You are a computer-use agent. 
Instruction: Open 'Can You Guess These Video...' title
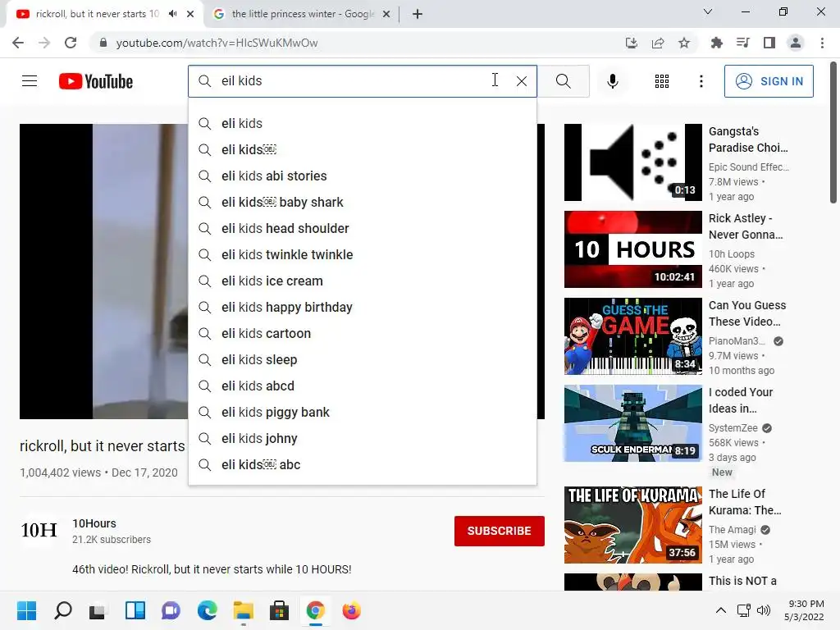coord(747,313)
